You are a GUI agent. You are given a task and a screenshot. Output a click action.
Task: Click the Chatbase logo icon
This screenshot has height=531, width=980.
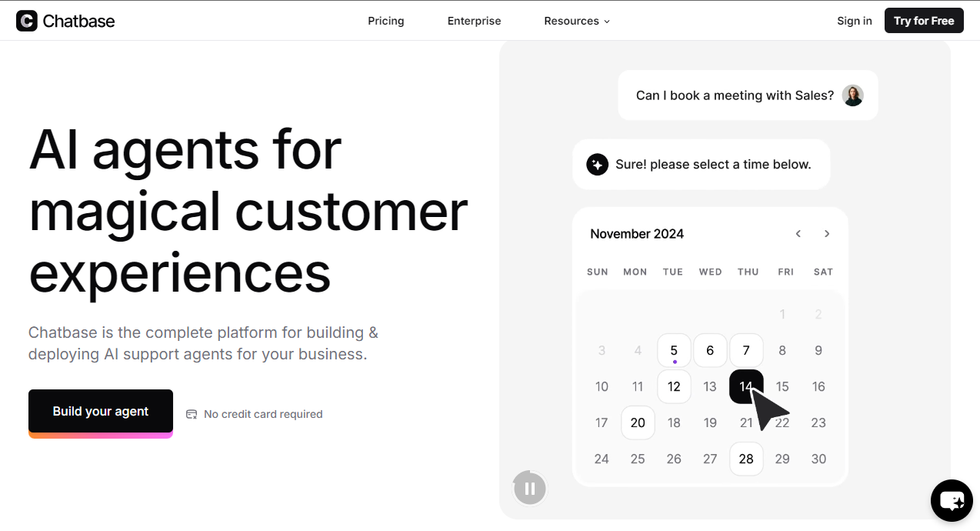[26, 21]
